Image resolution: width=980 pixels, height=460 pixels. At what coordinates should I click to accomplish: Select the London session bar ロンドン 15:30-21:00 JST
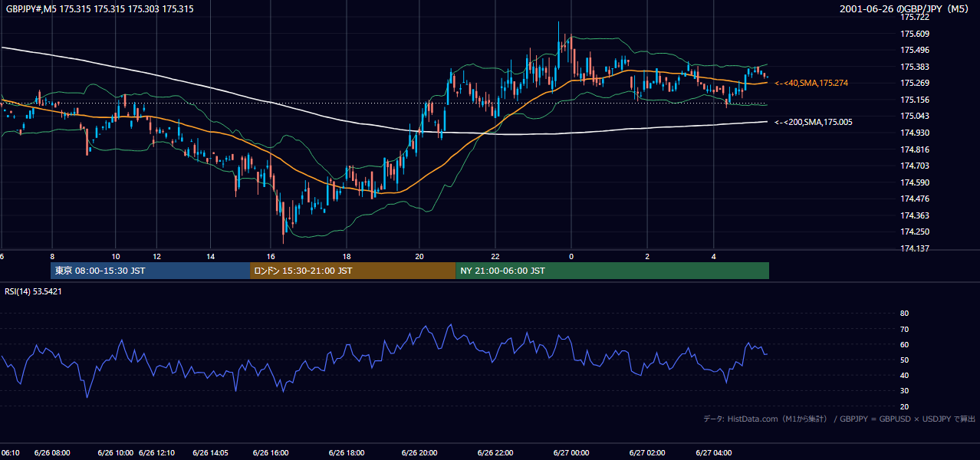pos(353,271)
